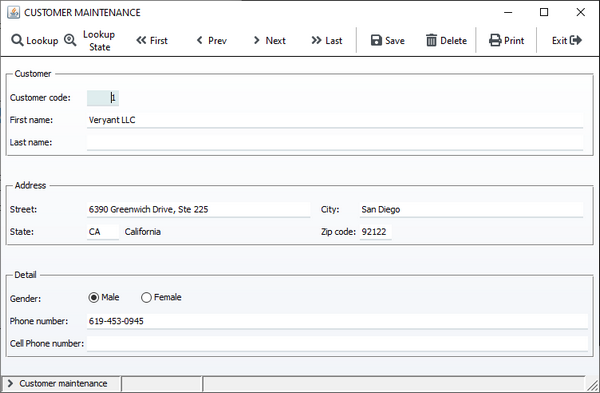600x393 pixels.
Task: Click the Customer code field
Action: [x=103, y=98]
